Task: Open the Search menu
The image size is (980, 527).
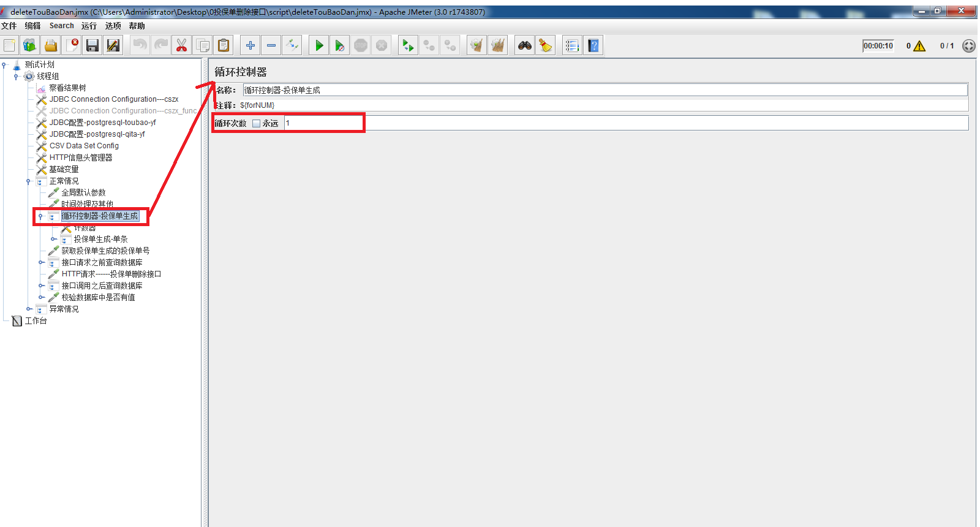Action: tap(61, 26)
